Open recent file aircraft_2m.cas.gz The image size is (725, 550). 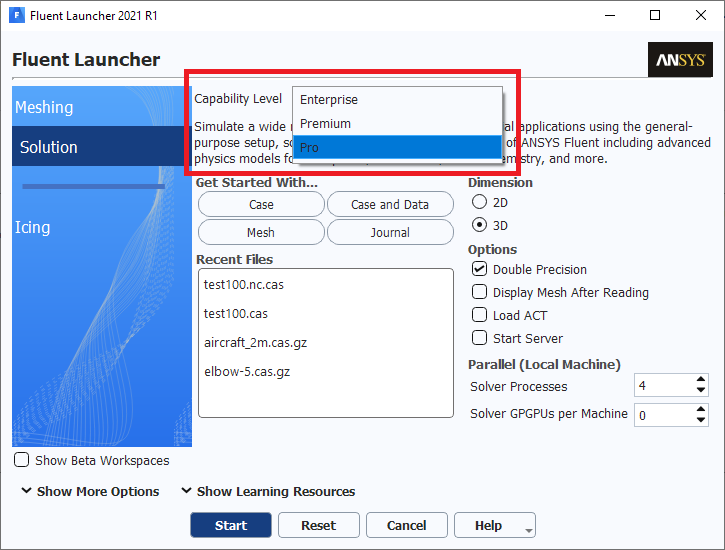(255, 343)
